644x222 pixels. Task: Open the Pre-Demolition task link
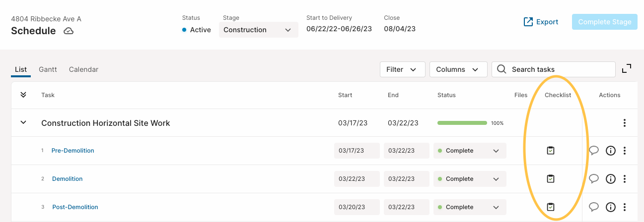click(x=72, y=151)
